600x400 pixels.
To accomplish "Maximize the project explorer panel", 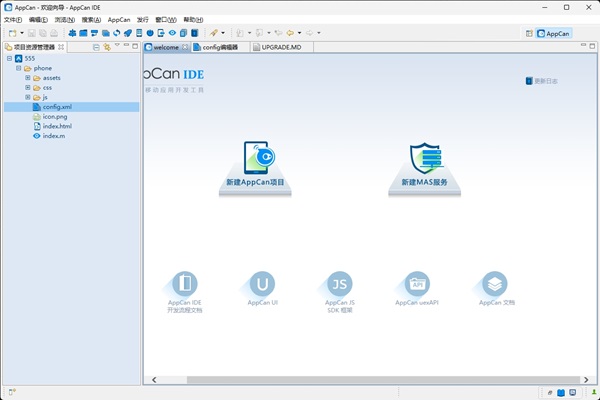I will [x=135, y=46].
